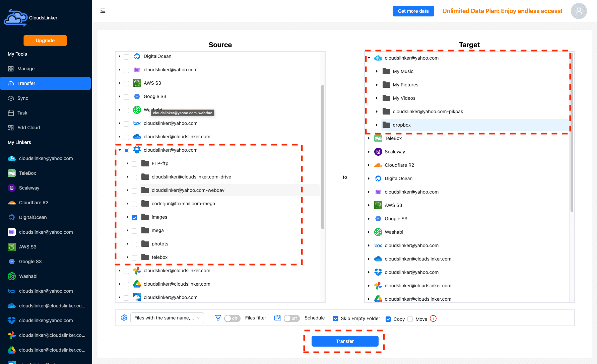This screenshot has width=597, height=364.
Task: Collapse the PikPak target account arrow
Action: click(x=369, y=58)
